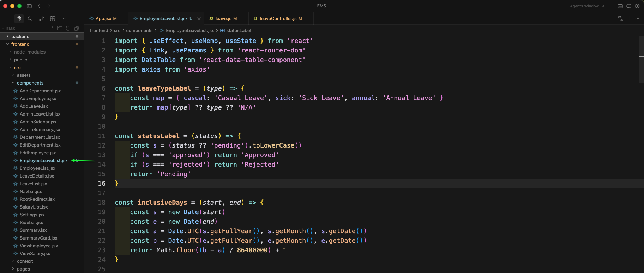The image size is (644, 273).
Task: Toggle the bottom panel layout
Action: click(620, 6)
